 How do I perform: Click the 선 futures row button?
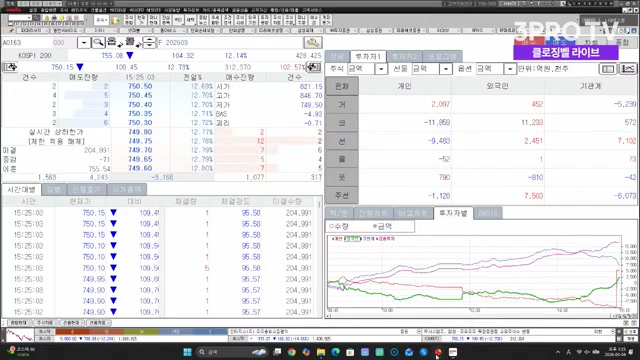point(342,141)
